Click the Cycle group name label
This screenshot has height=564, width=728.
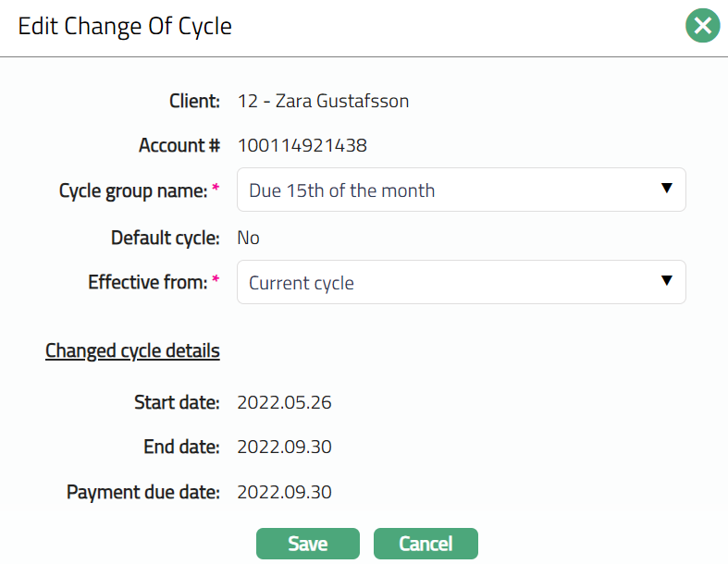(133, 190)
